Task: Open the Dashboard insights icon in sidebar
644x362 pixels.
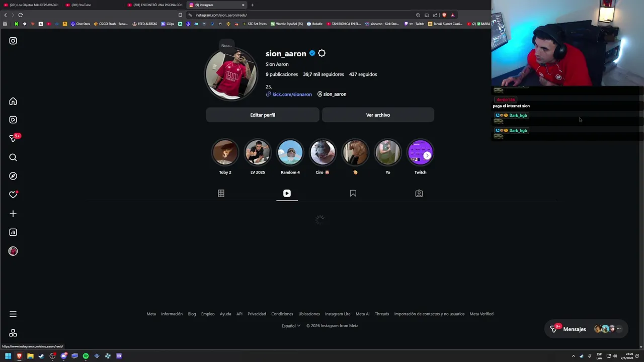Action: pos(13,232)
